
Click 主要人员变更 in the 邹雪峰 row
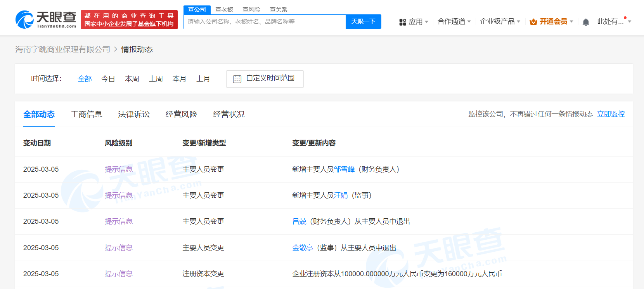(x=204, y=169)
